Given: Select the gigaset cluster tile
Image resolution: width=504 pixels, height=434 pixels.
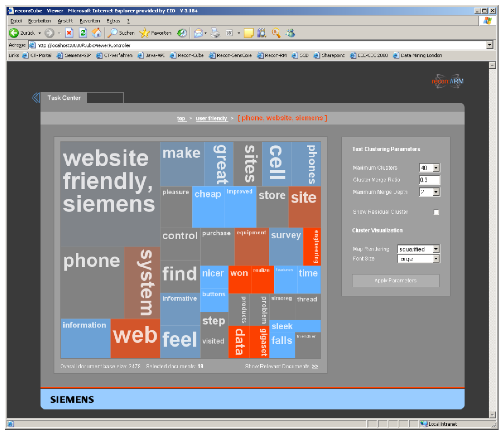Looking at the screenshot, I should coord(259,342).
